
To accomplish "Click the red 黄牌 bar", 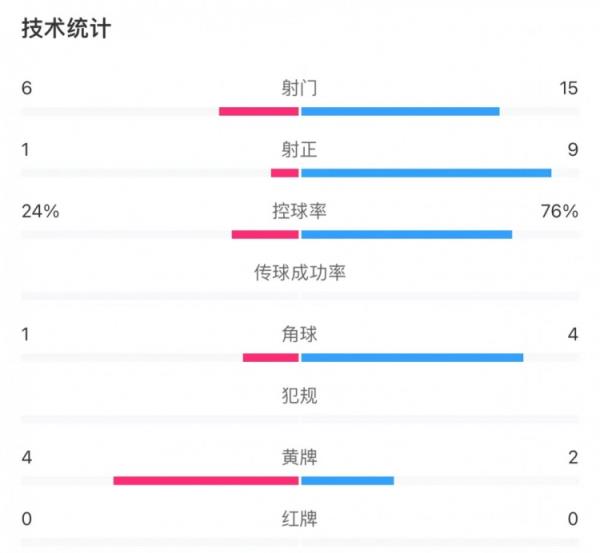I will click(206, 481).
